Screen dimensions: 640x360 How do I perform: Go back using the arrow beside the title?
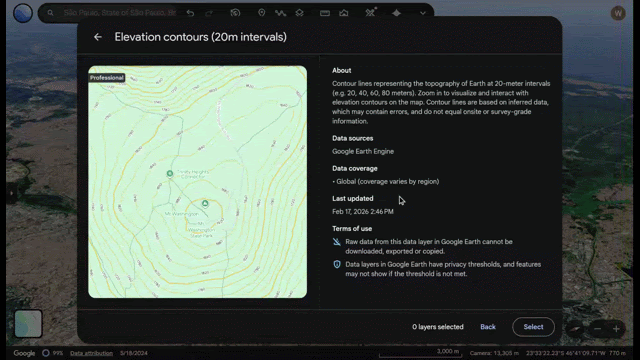[x=98, y=37]
